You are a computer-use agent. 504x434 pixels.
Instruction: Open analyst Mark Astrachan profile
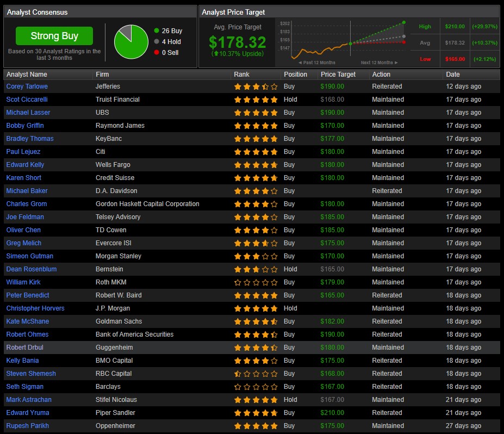point(29,400)
